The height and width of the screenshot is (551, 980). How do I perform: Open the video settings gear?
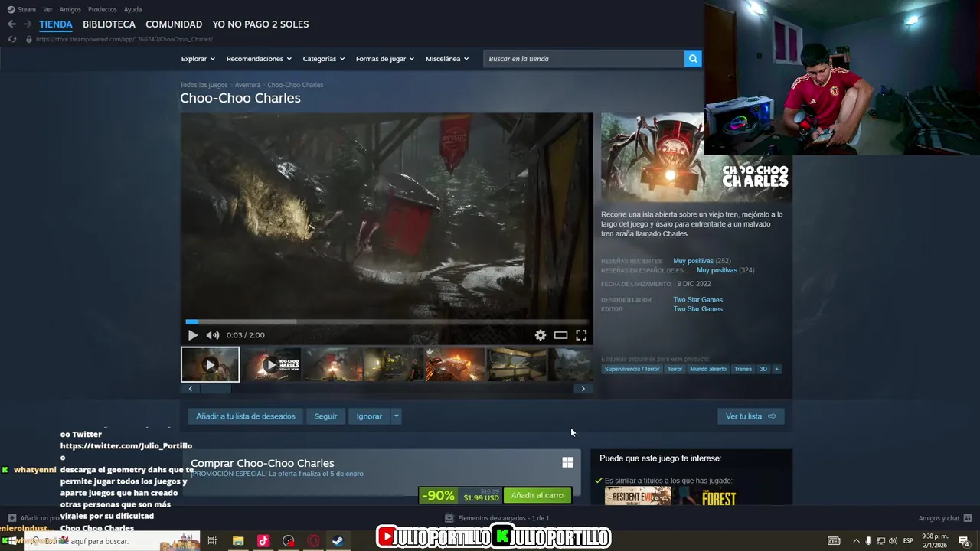click(541, 335)
